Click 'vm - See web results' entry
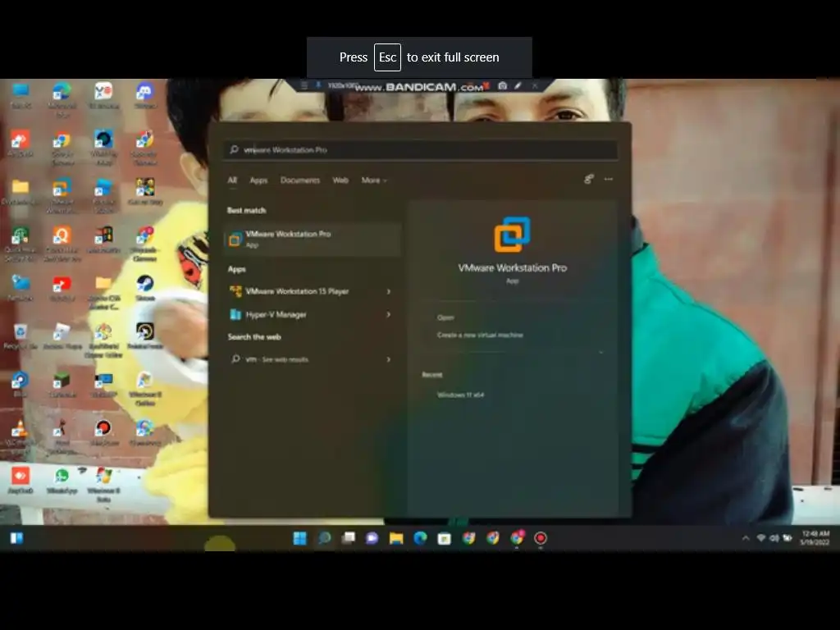Viewport: 840px width, 630px height. pos(305,359)
